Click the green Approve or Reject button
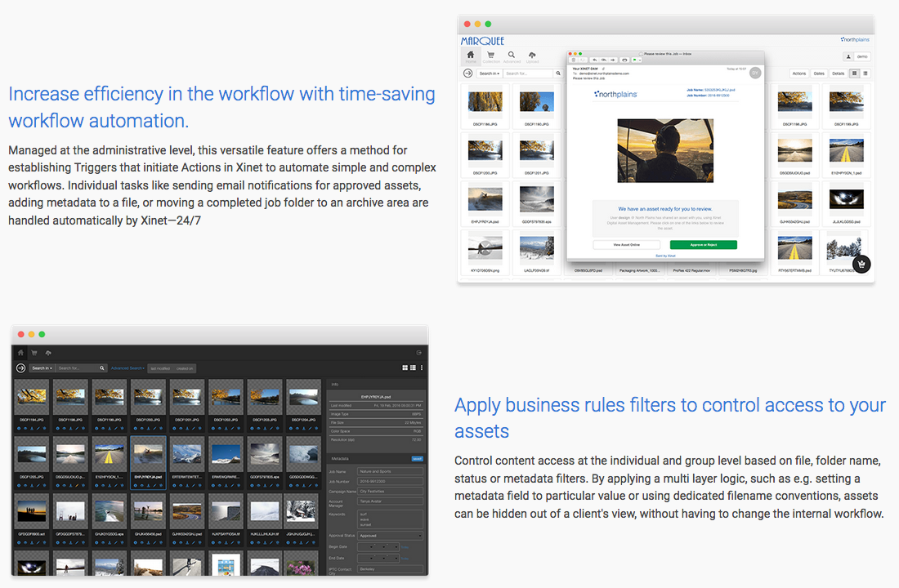899x588 pixels. pos(703,245)
